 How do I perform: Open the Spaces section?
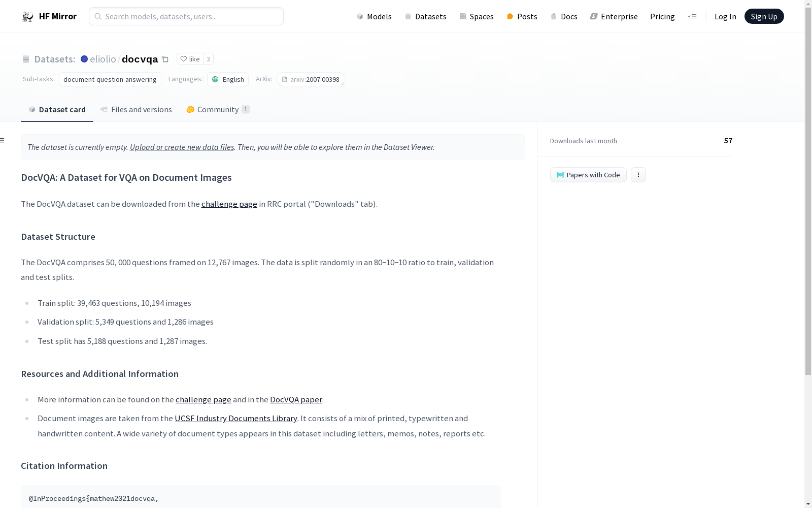476,16
